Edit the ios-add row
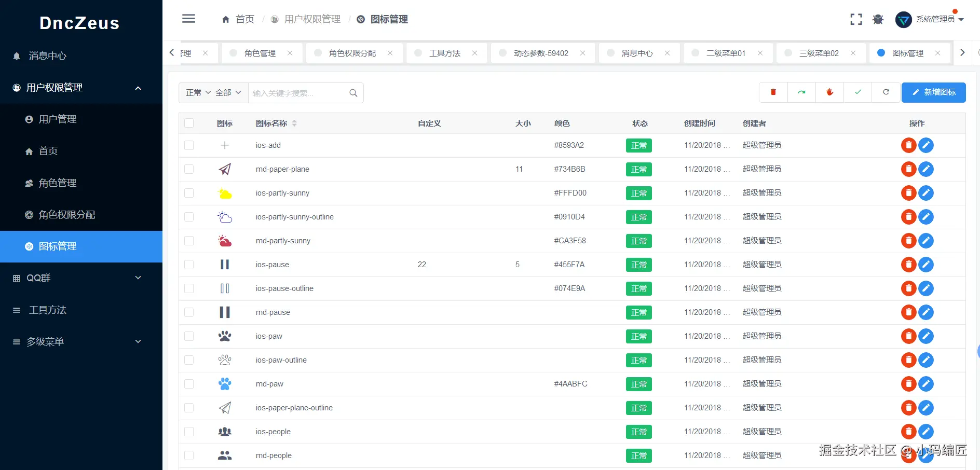 926,145
